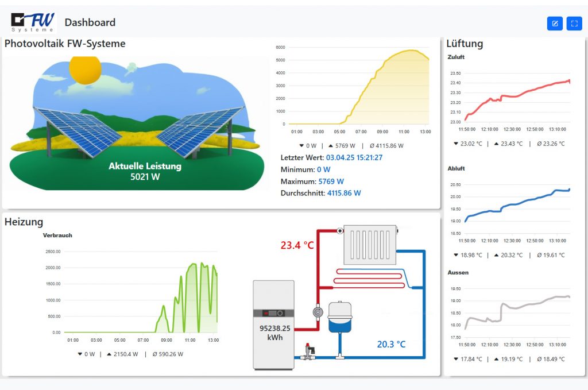Click the Heizung section heading
Image resolution: width=588 pixels, height=390 pixels.
pos(24,222)
